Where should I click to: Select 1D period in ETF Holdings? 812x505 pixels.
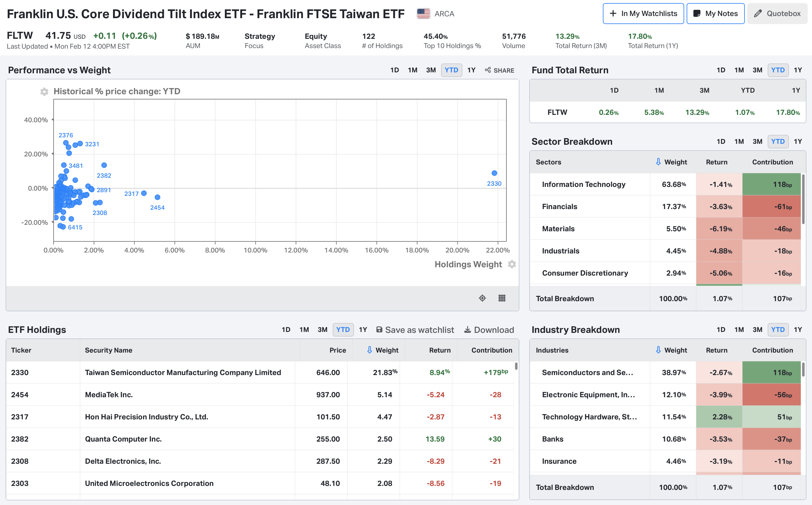click(286, 330)
